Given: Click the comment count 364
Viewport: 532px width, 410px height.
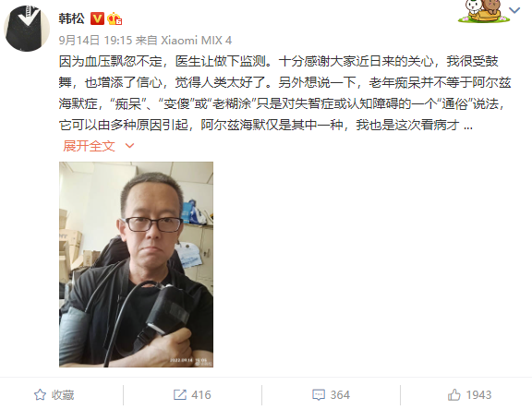Looking at the screenshot, I should [340, 394].
